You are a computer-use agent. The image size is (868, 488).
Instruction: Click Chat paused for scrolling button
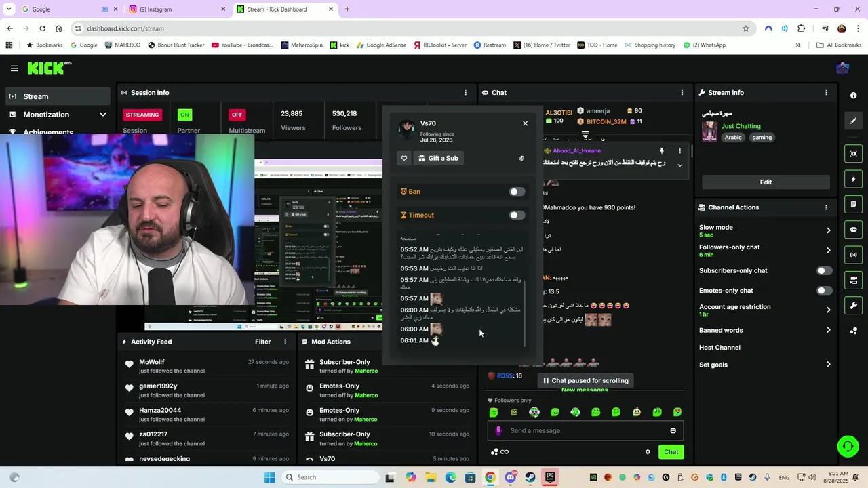pos(585,381)
